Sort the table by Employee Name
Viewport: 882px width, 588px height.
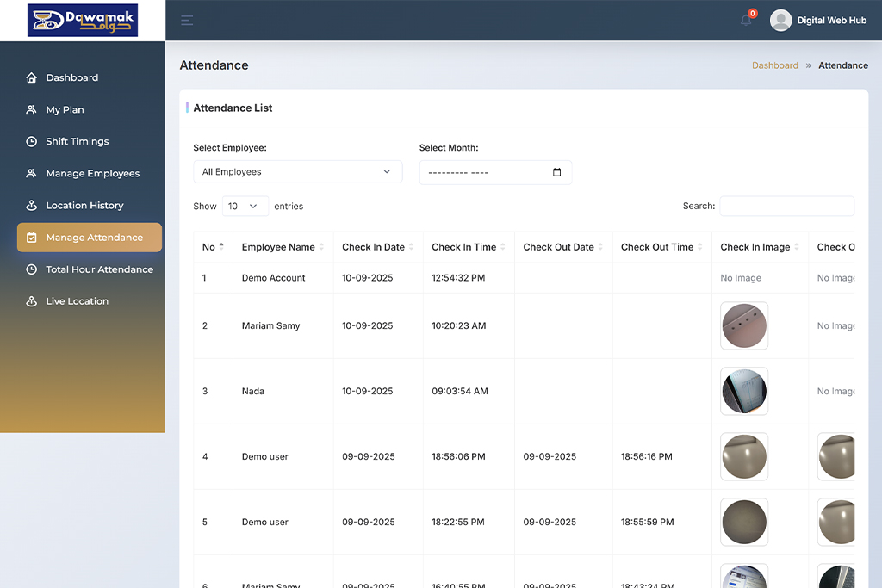click(282, 247)
